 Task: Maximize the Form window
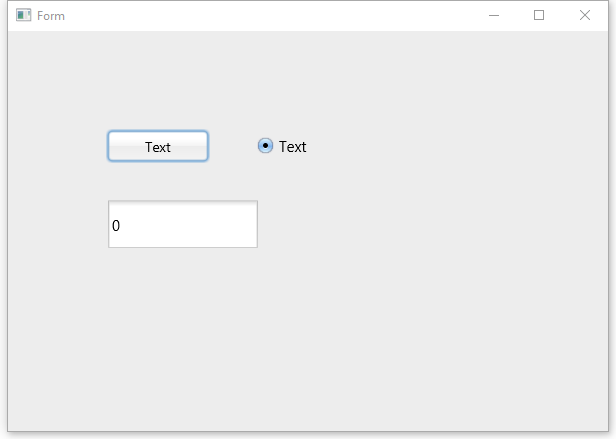click(539, 15)
